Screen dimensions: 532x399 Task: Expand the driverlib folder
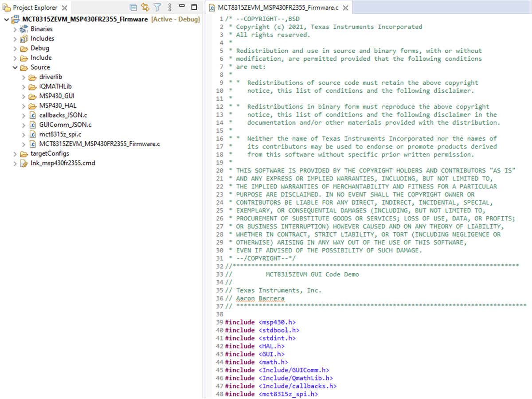(22, 77)
